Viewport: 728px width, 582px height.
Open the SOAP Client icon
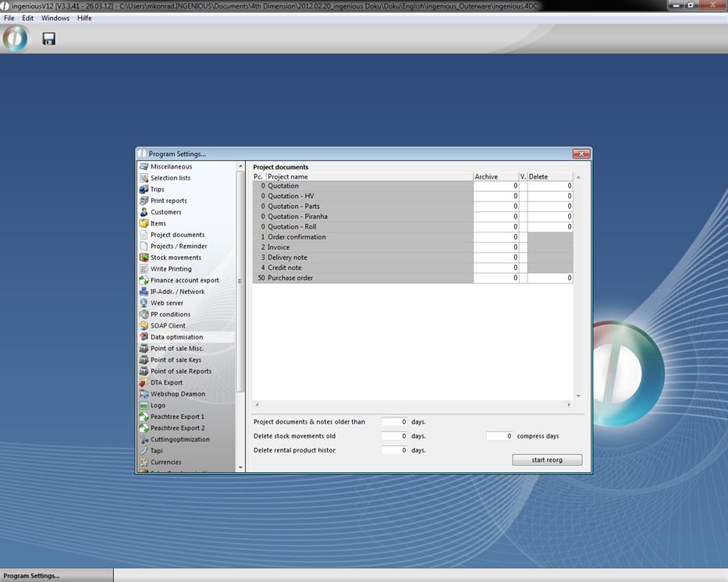click(x=144, y=325)
